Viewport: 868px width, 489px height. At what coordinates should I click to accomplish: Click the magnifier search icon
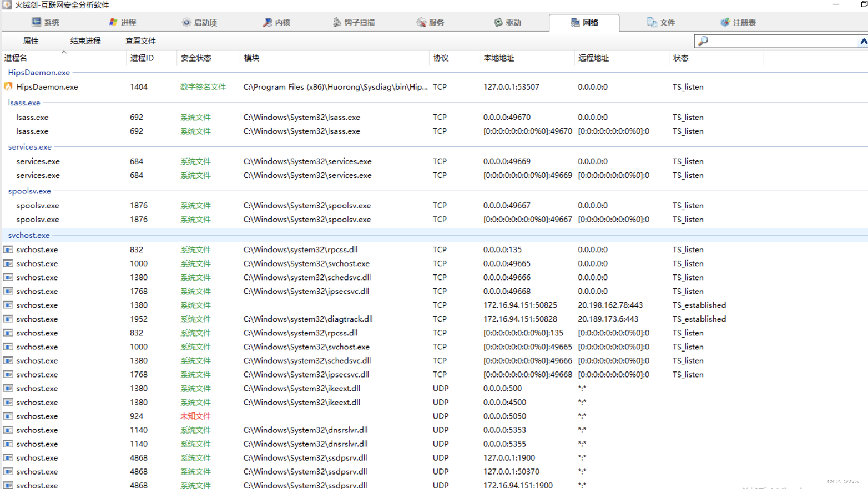click(703, 41)
